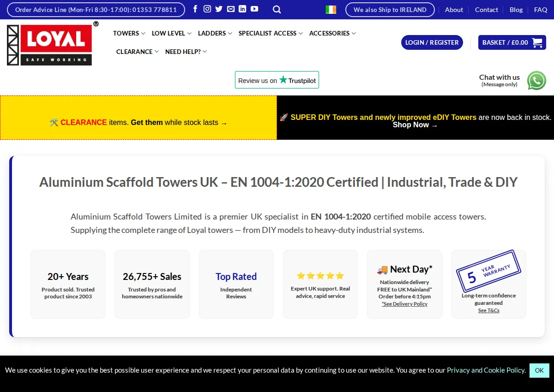Click We also Ship to IRELAND button
The width and height of the screenshot is (554, 392).
tap(390, 10)
